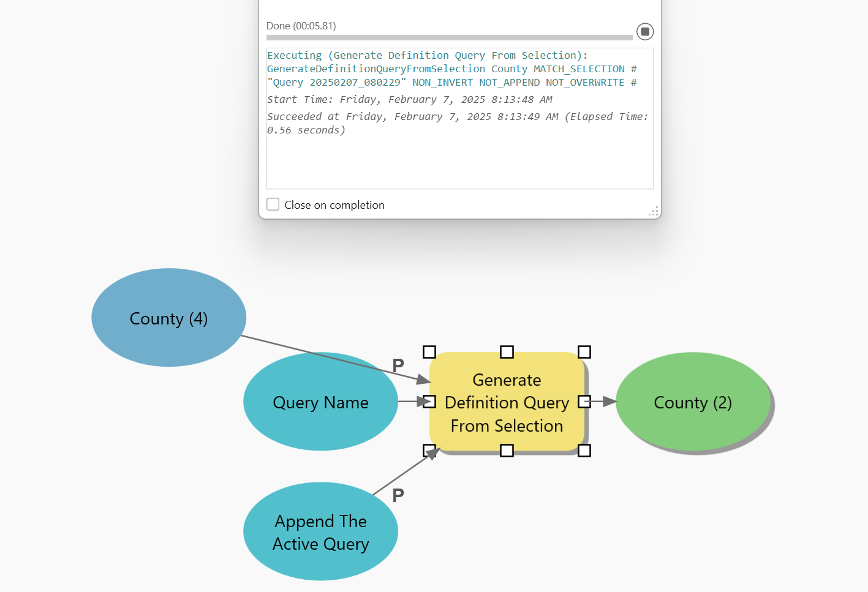Select the County (2) green output variable

coord(693,402)
